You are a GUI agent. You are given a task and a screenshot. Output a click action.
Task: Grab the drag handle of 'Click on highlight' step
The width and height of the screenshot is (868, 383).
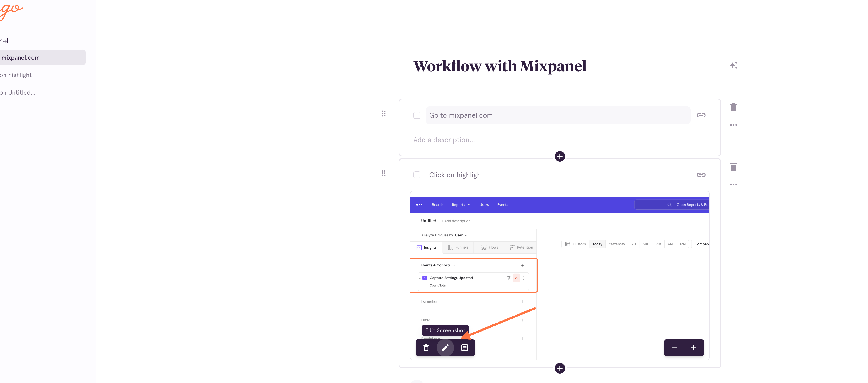tap(383, 173)
